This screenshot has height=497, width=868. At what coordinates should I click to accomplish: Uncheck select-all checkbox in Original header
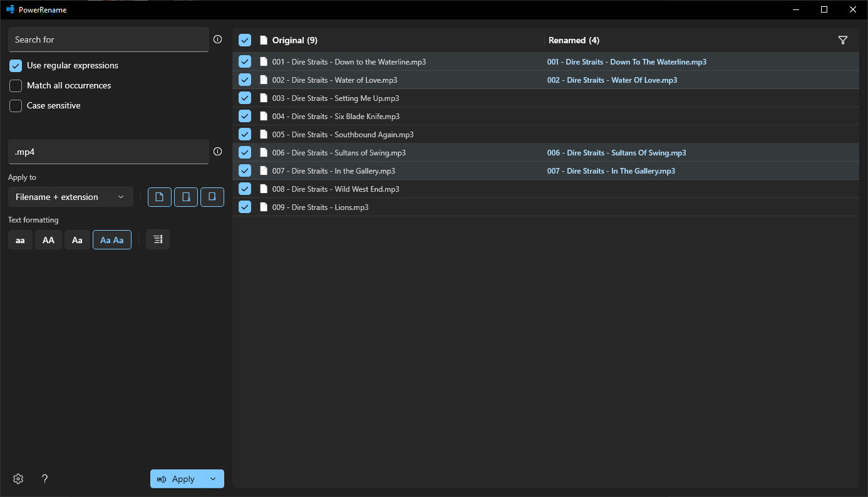(x=245, y=40)
